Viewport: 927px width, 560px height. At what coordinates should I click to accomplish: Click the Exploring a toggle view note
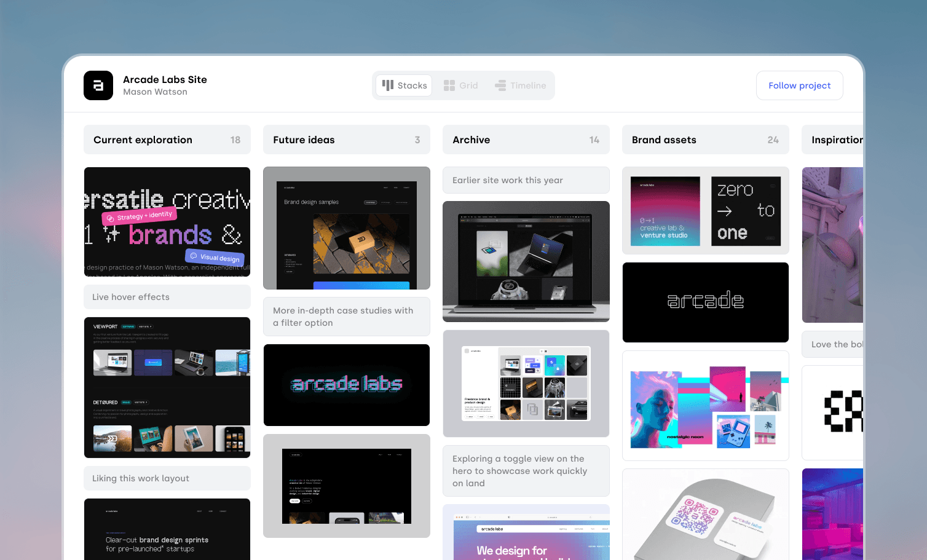(x=526, y=471)
